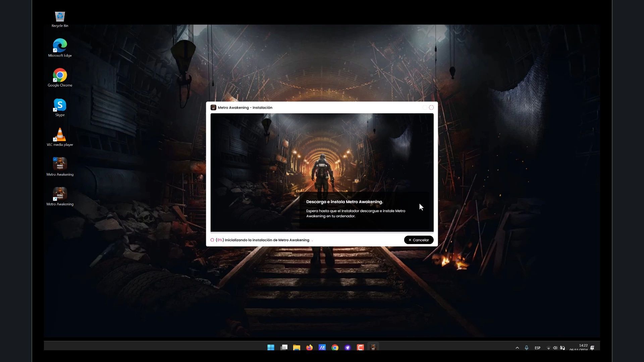
Task: Select the VLC media player desktop shortcut
Action: [x=60, y=137]
